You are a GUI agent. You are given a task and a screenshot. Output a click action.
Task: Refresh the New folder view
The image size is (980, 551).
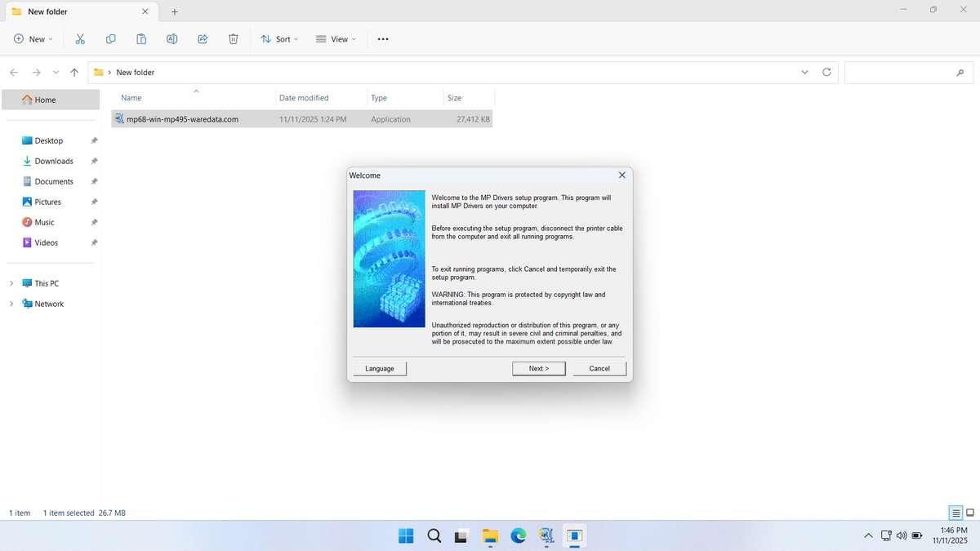[826, 73]
